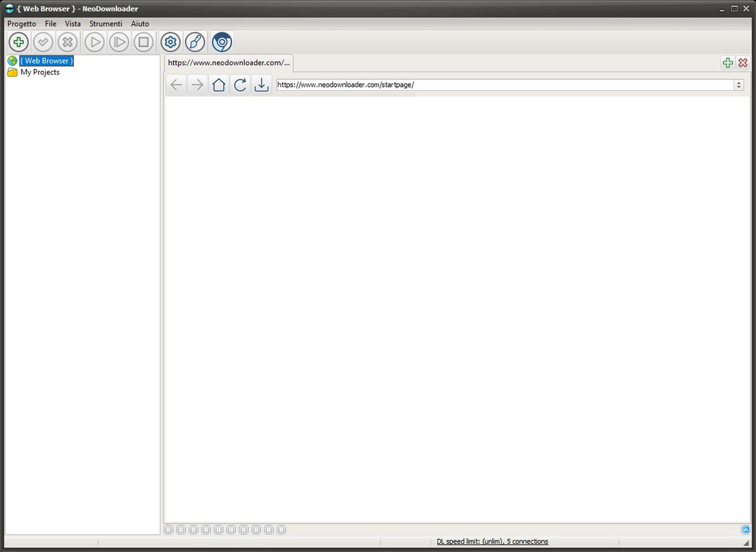This screenshot has width=756, height=552.
Task: Click the globe icon beside Web Browser
Action: 12,61
